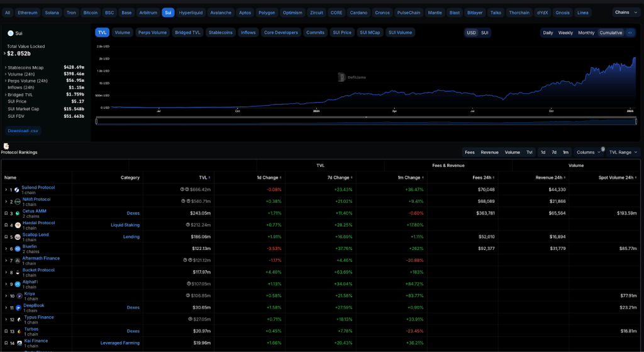Switch chart denomination to SUI
This screenshot has width=644, height=352.
pos(485,33)
